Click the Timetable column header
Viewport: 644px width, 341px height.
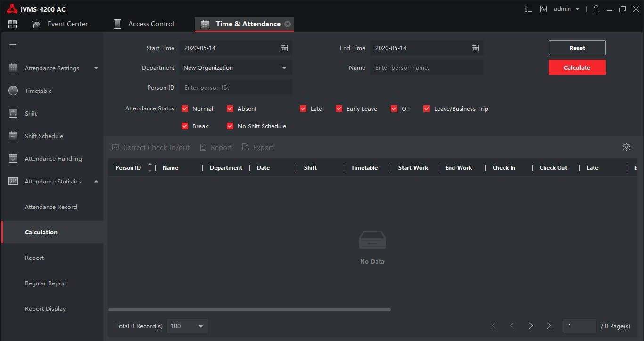[364, 167]
